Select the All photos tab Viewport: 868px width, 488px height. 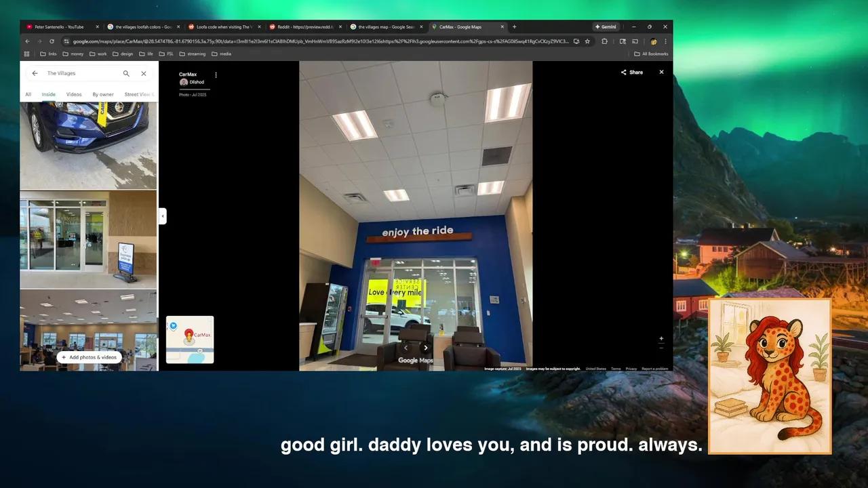tap(28, 94)
